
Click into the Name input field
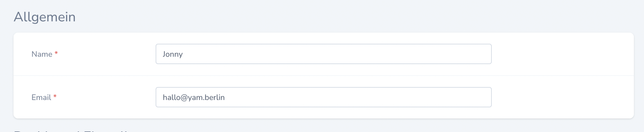coord(323,54)
